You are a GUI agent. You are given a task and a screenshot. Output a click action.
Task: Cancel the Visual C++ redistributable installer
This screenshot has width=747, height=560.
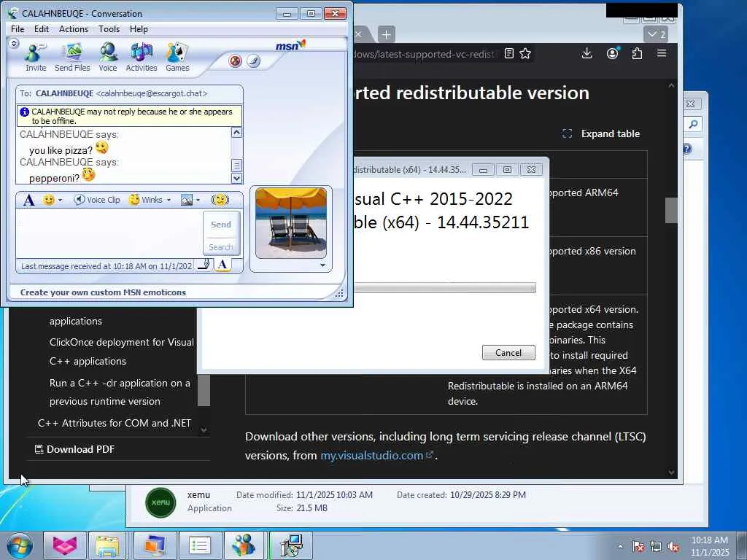(x=508, y=352)
